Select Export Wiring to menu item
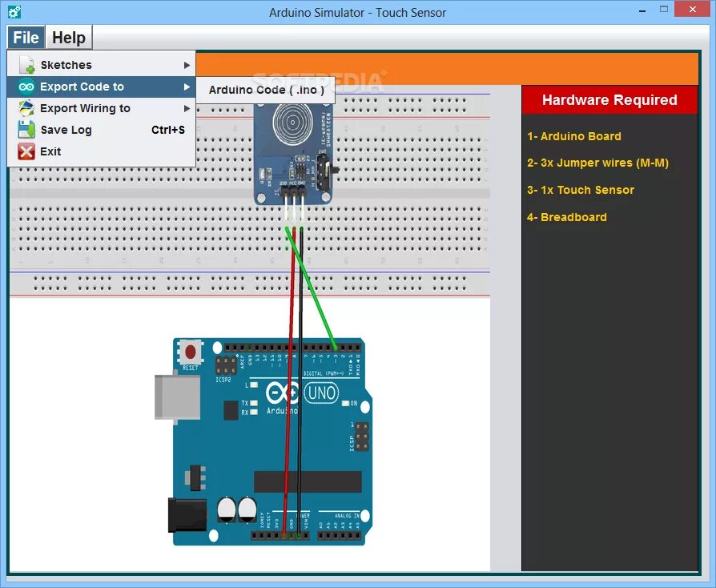The height and width of the screenshot is (588, 716). pos(102,108)
